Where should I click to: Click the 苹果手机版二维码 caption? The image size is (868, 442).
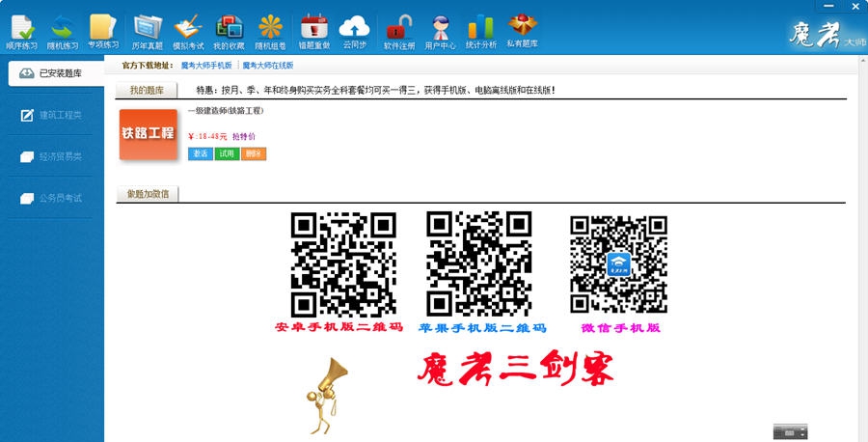(x=482, y=328)
